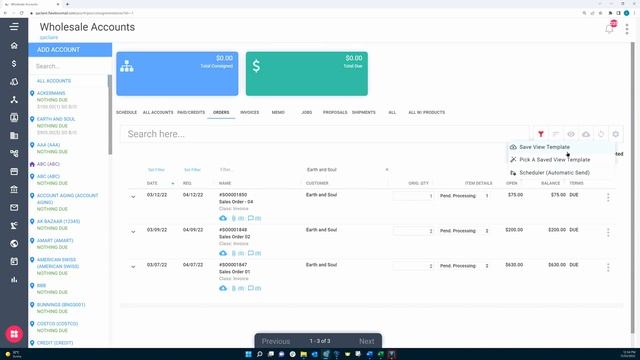Click the bank building icon in sidebar
The image size is (640, 360).
pyautogui.click(x=14, y=189)
